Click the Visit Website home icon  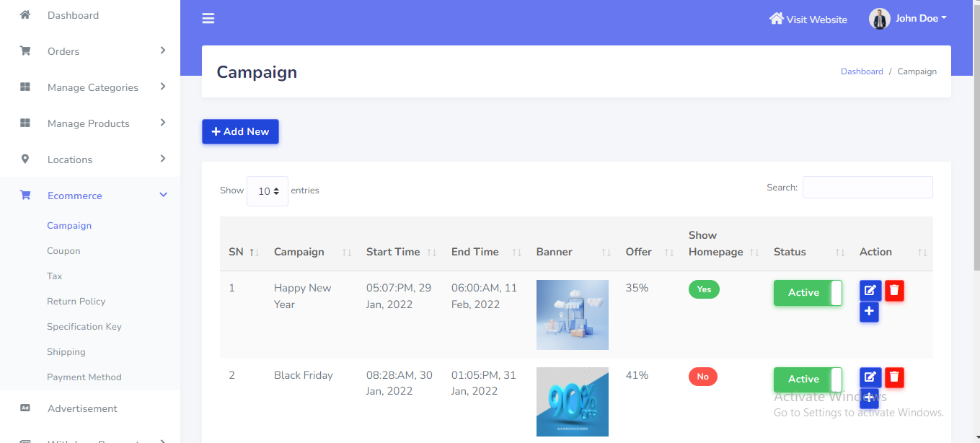(x=776, y=19)
